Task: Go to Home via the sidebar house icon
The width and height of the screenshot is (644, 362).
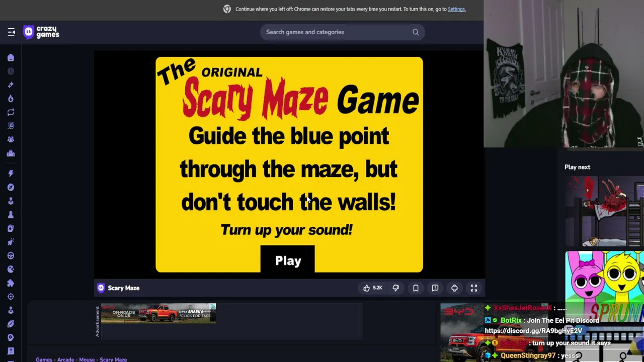Action: pos(11,58)
